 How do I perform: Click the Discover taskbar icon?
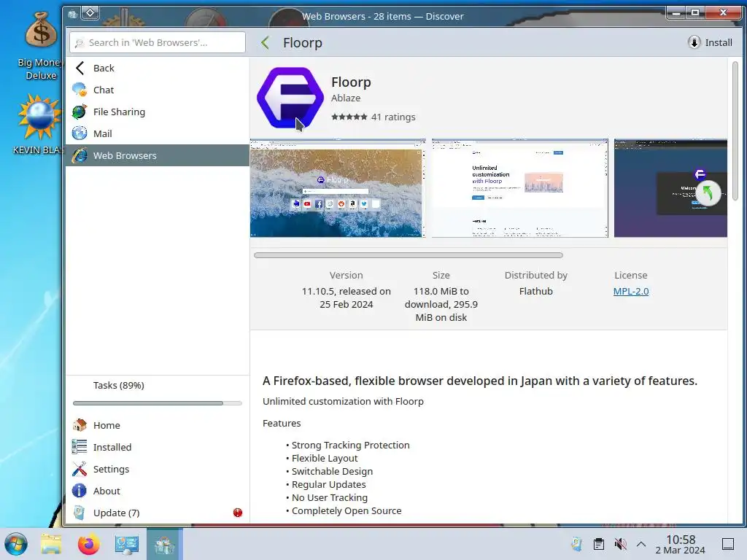tap(164, 544)
